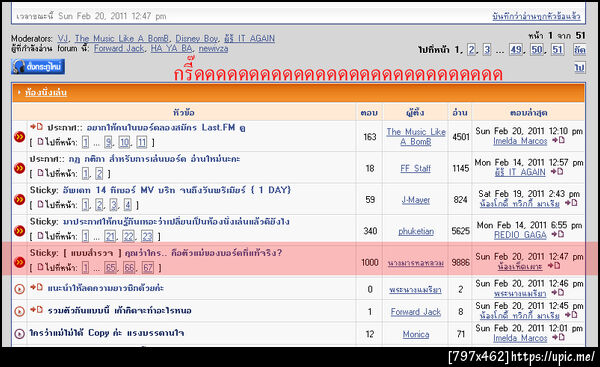The height and width of the screenshot is (367, 600).
Task: View latest post icon dated 12:10 pm
Action: click(558, 140)
